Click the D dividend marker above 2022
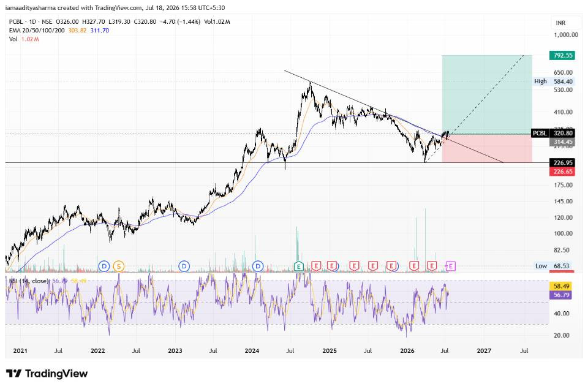 point(104,266)
